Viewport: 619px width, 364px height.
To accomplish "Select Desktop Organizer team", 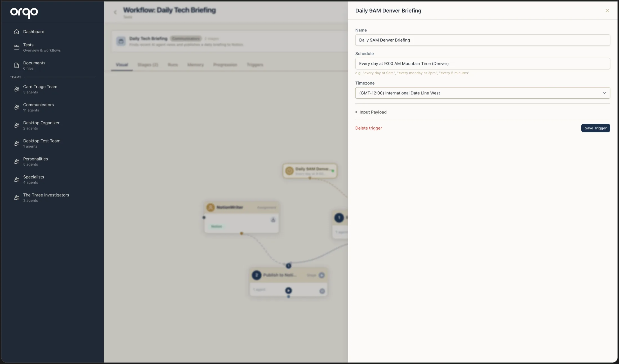I will [x=52, y=125].
